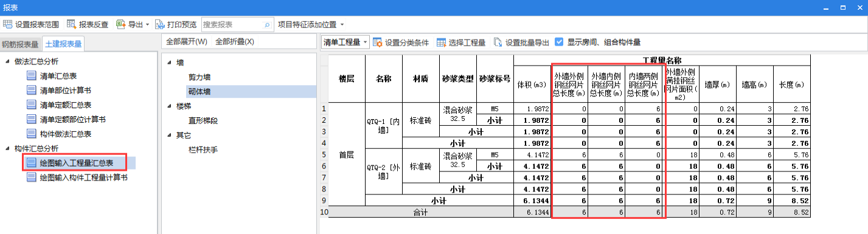Image resolution: width=868 pixels, height=234 pixels.
Task: Click the 设置分类条件 icon
Action: tap(378, 43)
